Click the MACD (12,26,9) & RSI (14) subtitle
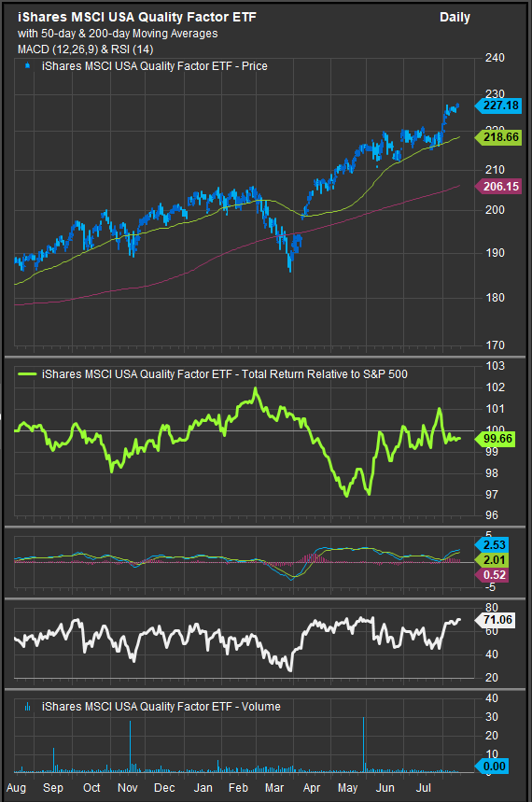Screen dimensions: 532x802 coord(86,49)
